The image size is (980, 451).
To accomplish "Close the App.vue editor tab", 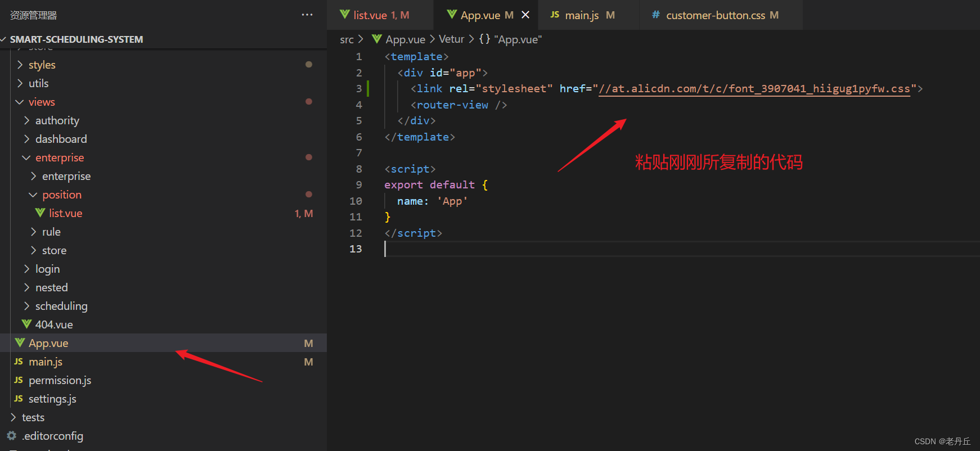I will pyautogui.click(x=525, y=15).
